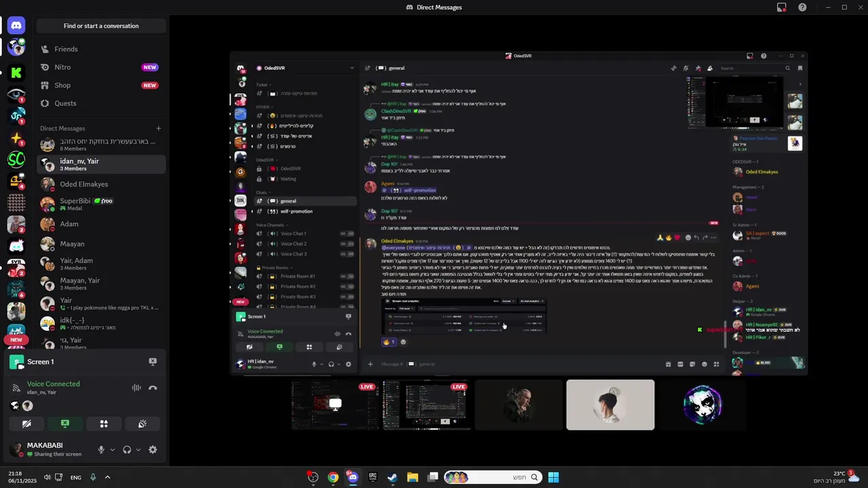Open the Help icon in title bar
The width and height of the screenshot is (868, 488).
pyautogui.click(x=802, y=7)
